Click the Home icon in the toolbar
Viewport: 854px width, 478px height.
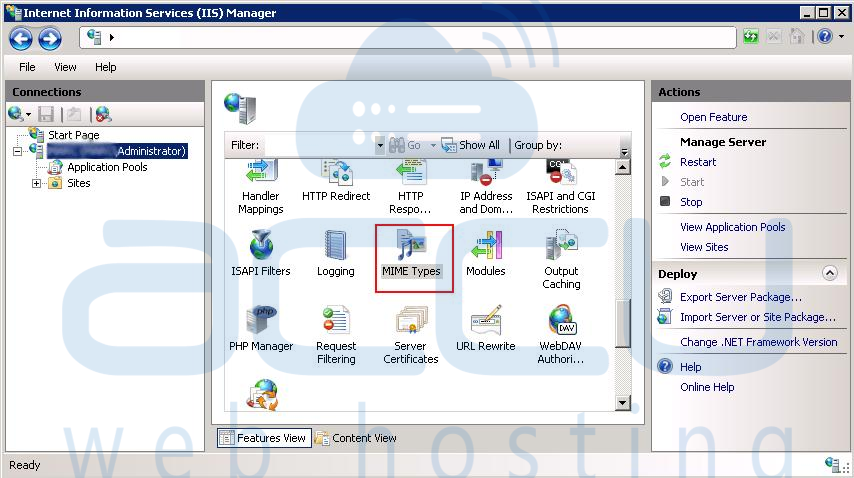point(797,36)
